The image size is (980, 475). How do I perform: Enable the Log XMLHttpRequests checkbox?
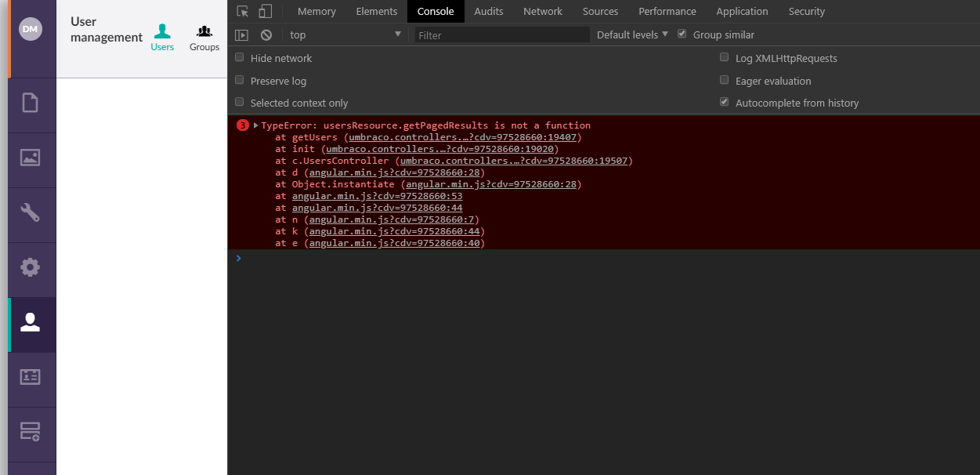724,58
